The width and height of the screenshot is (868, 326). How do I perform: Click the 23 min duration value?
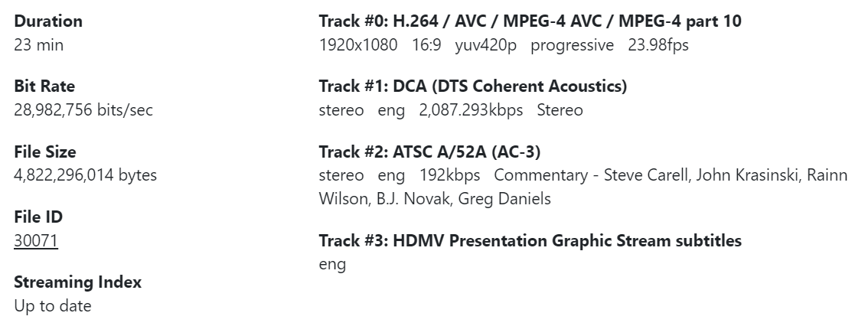(39, 45)
